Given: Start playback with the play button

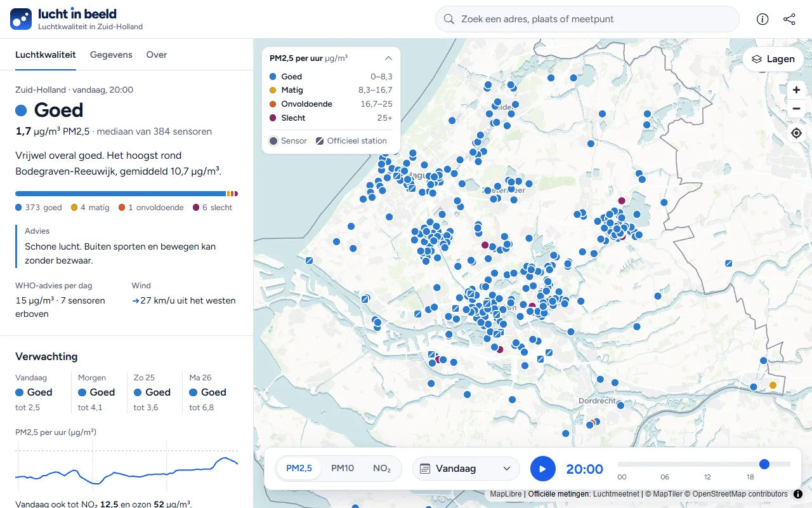Looking at the screenshot, I should coord(542,469).
